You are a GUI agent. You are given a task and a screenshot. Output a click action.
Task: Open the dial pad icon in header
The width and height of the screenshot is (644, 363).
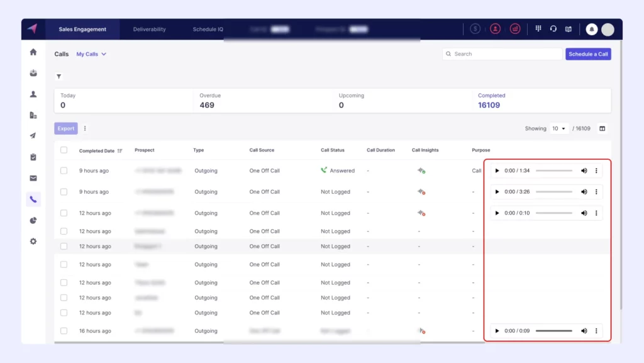point(538,29)
